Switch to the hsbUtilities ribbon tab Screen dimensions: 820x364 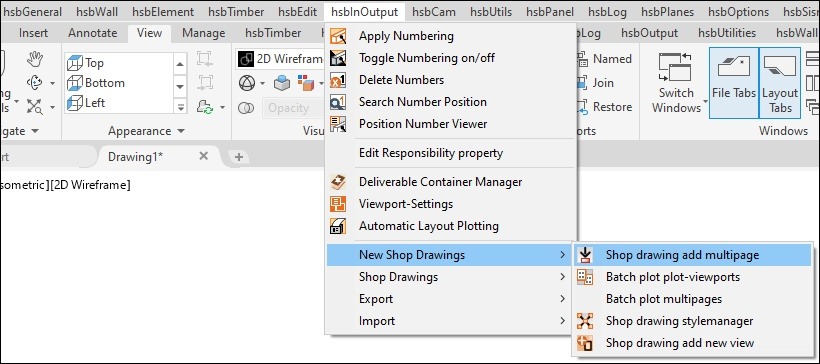pos(727,33)
